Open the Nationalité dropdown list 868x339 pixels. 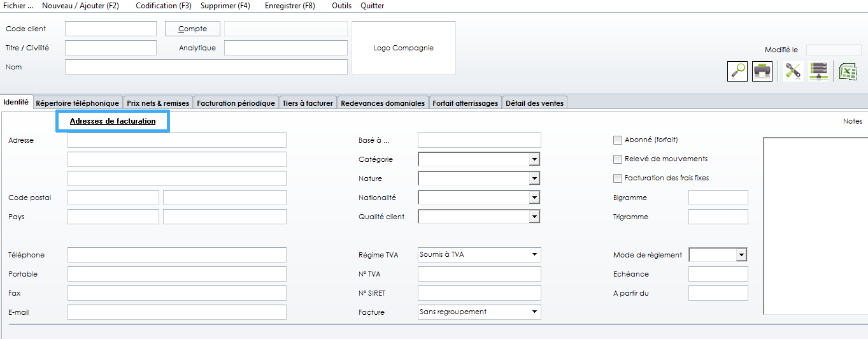(x=534, y=198)
